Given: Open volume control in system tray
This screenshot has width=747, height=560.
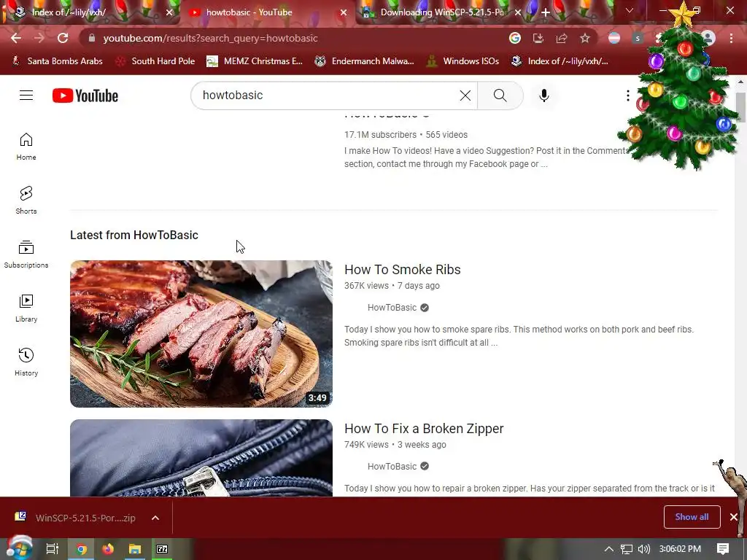Looking at the screenshot, I should (643, 549).
